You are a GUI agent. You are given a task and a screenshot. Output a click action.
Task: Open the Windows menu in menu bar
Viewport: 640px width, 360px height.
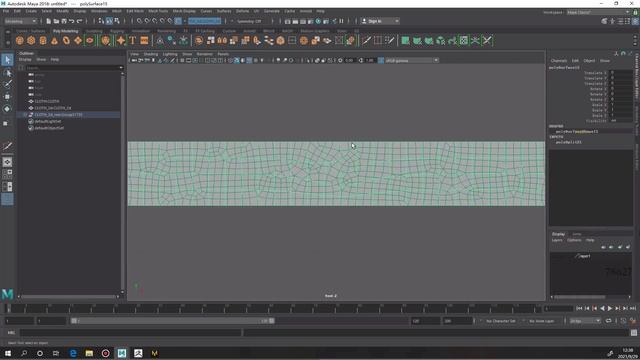(x=99, y=11)
